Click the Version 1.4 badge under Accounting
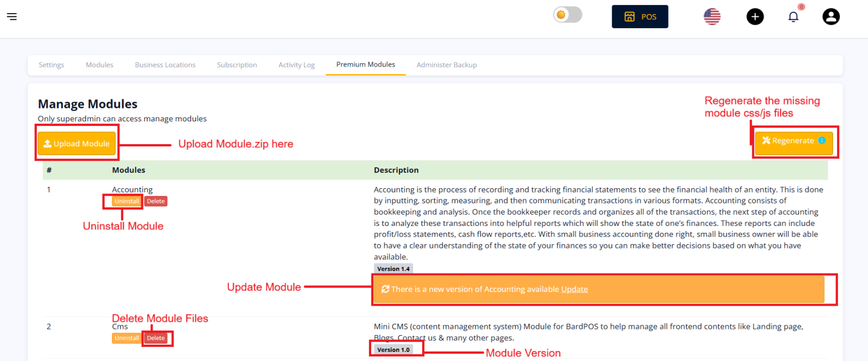The height and width of the screenshot is (361, 868). (x=393, y=268)
